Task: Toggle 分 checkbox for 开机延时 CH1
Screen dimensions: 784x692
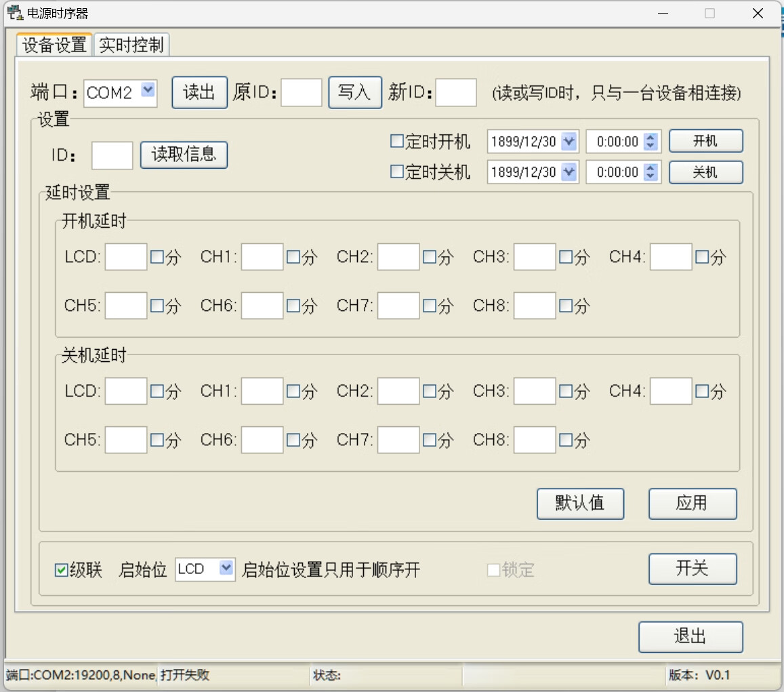Action: (x=293, y=258)
